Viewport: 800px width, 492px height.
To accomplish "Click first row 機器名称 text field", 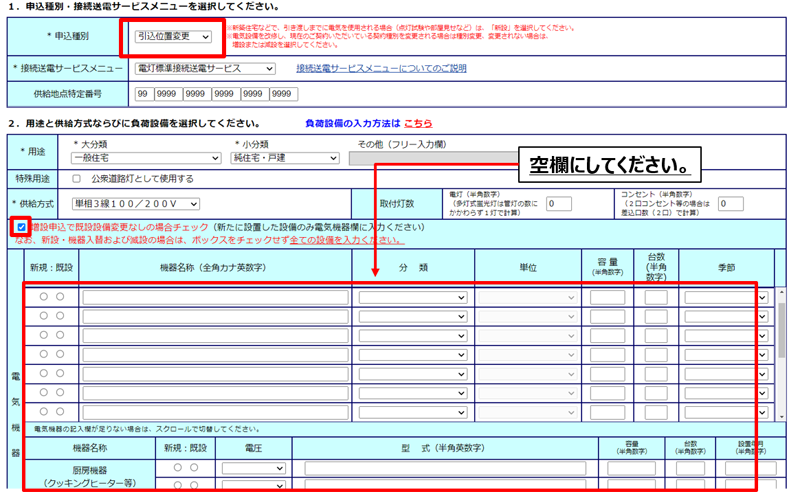I will [x=215, y=298].
